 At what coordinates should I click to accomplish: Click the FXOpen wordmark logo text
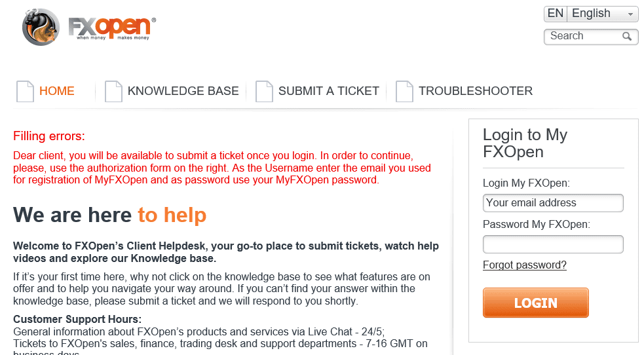(112, 28)
